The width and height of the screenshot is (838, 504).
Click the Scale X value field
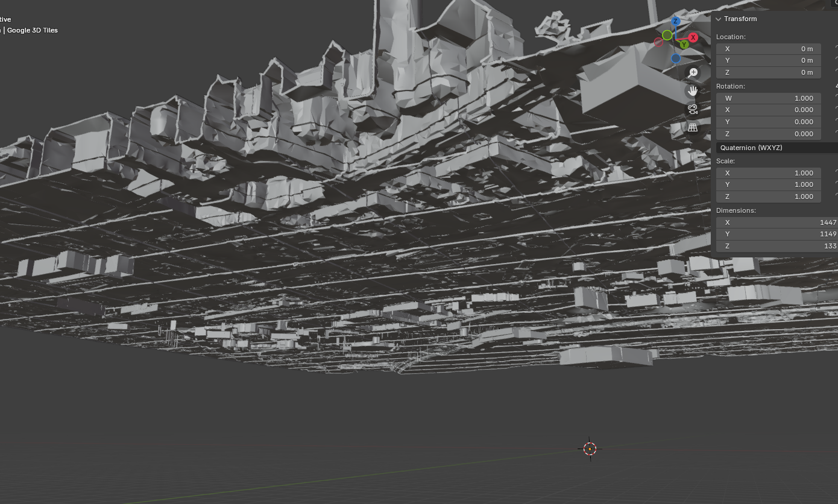coord(768,173)
